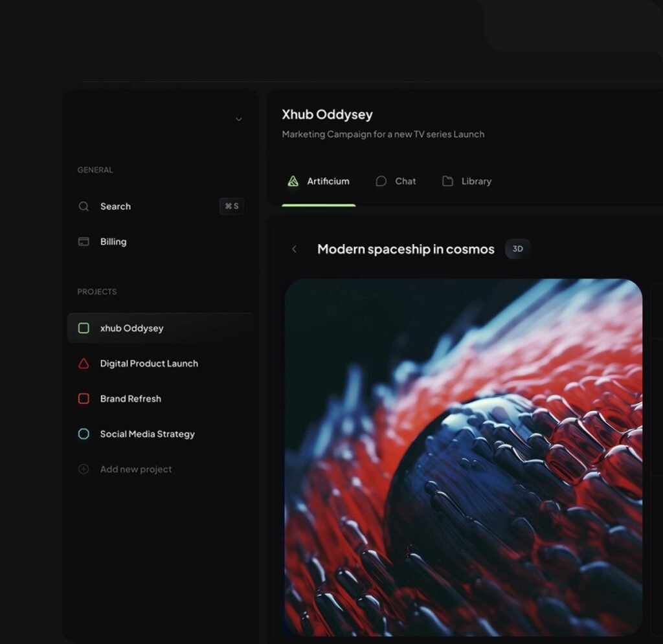Click the green square icon beside xhub Oddysey
The height and width of the screenshot is (644, 663).
click(83, 328)
